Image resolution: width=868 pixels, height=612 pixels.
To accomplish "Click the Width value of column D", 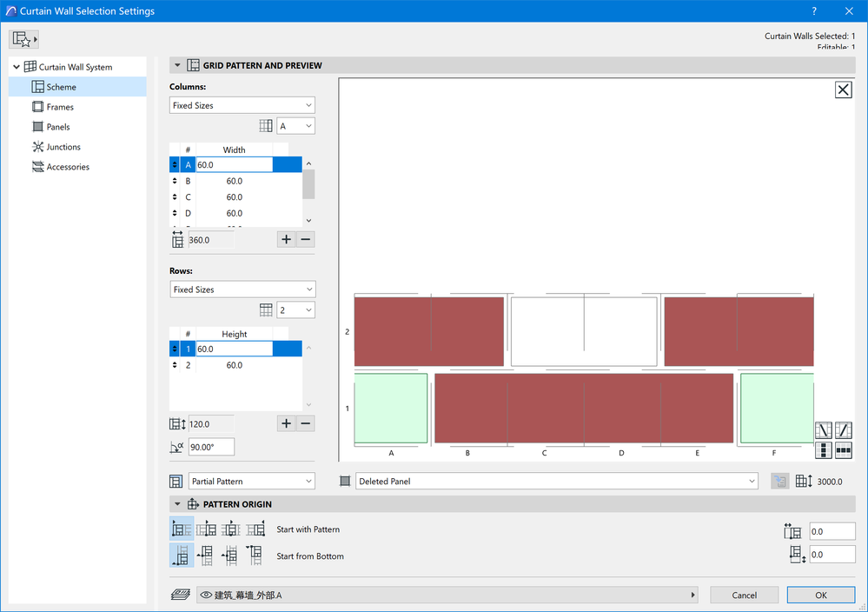I will coord(235,213).
